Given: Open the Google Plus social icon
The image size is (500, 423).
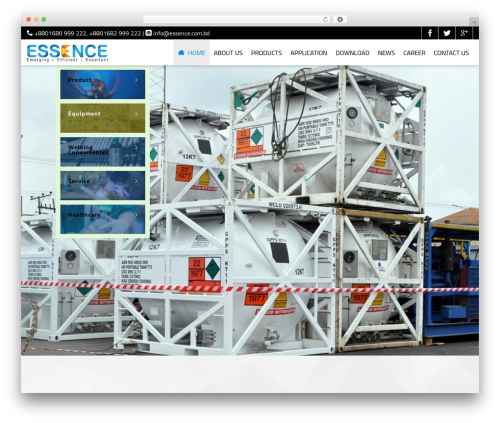Looking at the screenshot, I should pos(464,33).
